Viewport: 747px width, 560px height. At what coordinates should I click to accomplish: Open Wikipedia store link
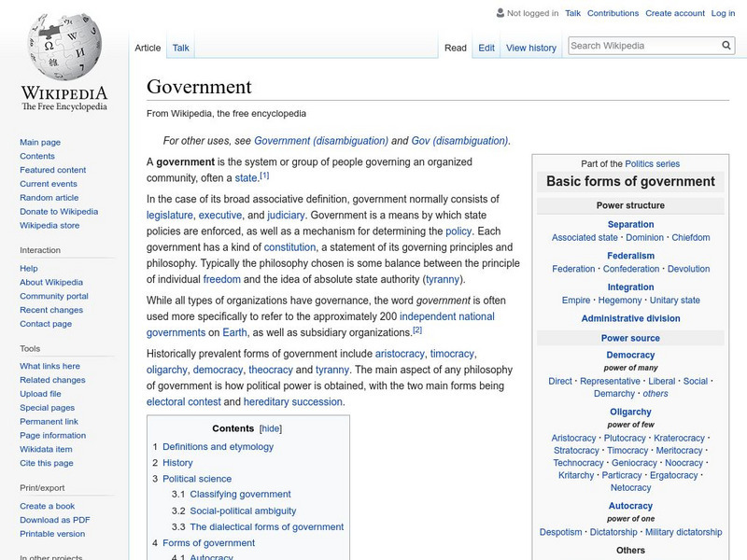[x=49, y=225]
